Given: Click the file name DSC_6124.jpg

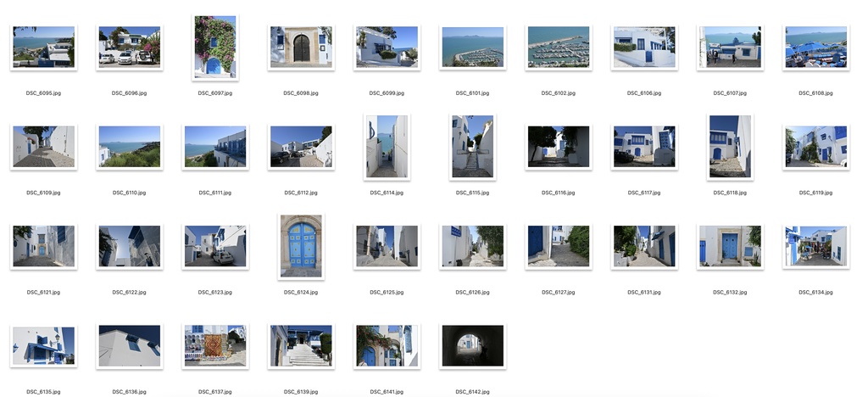Looking at the screenshot, I should [x=301, y=292].
